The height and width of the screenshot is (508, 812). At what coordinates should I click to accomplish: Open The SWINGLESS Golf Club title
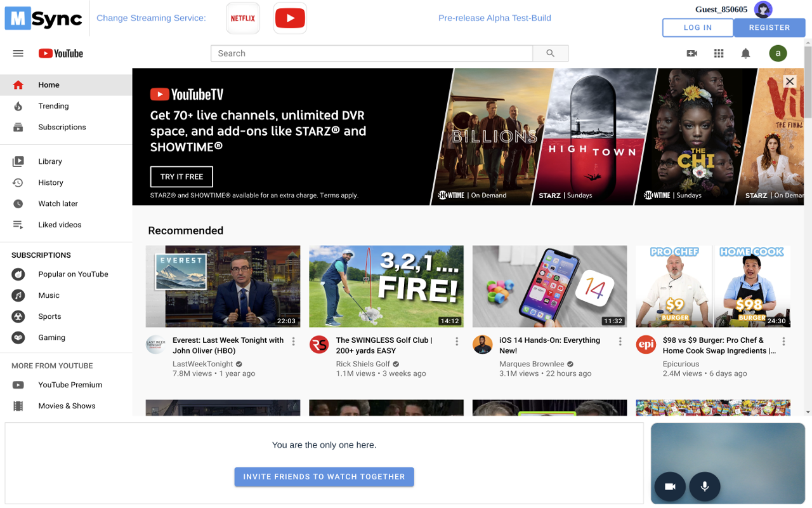(384, 345)
